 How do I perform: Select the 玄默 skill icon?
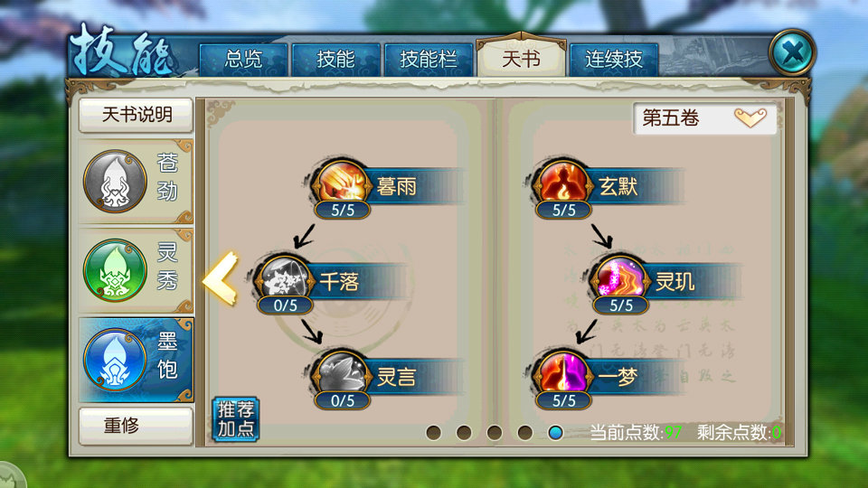click(562, 183)
